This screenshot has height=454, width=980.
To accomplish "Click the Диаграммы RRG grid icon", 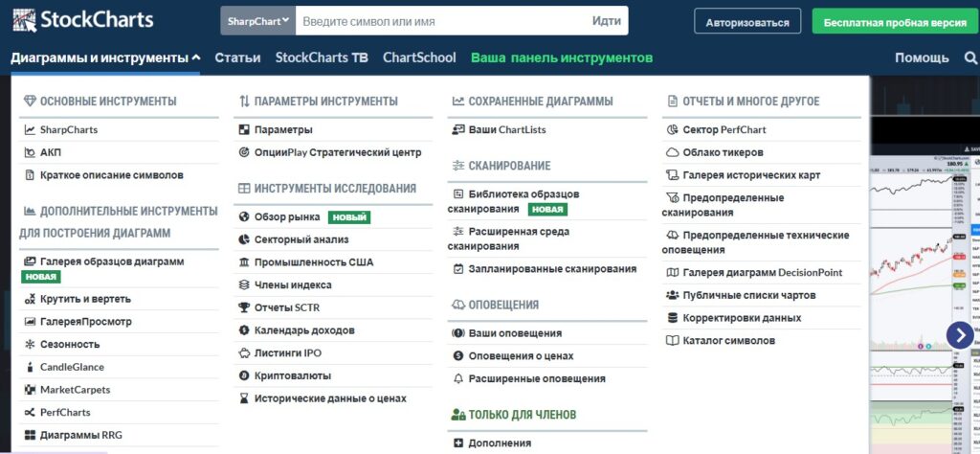I will [30, 435].
